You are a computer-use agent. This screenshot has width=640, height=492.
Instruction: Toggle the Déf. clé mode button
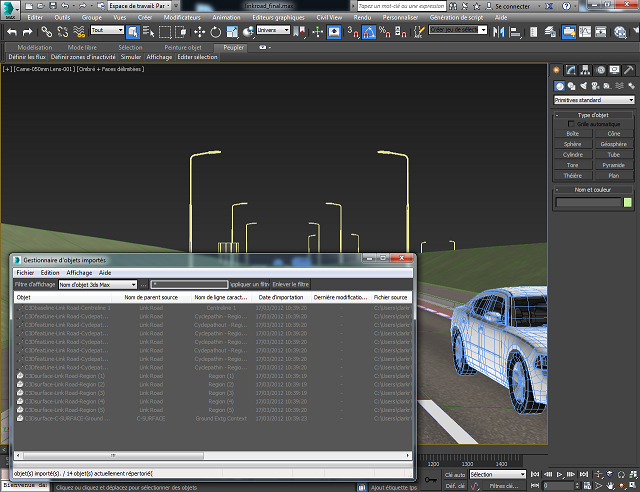tap(455, 485)
